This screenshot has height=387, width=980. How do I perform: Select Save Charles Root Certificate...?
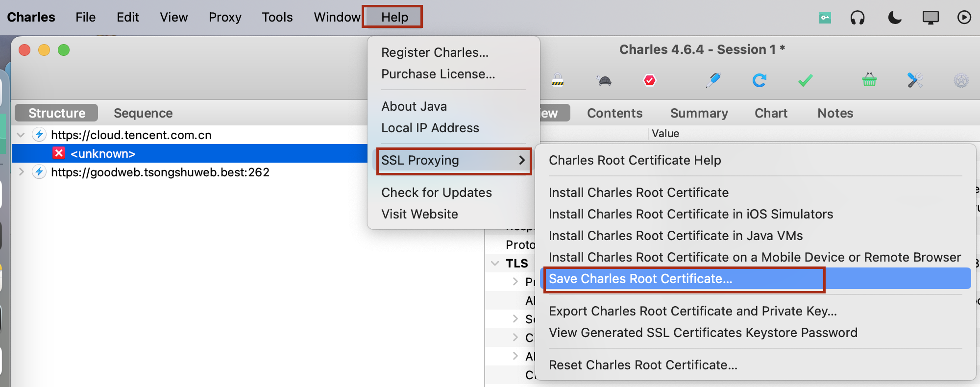pyautogui.click(x=755, y=279)
